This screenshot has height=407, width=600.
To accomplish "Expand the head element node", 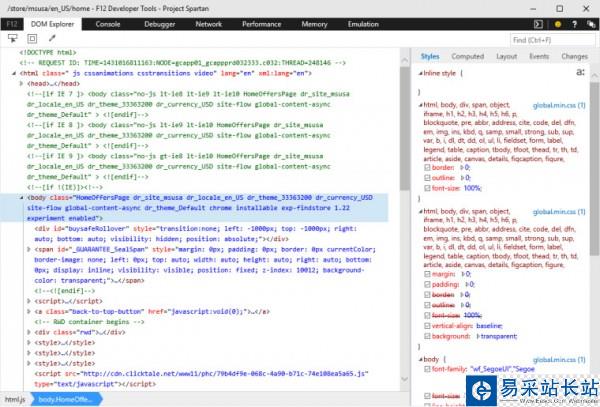I will click(x=22, y=83).
